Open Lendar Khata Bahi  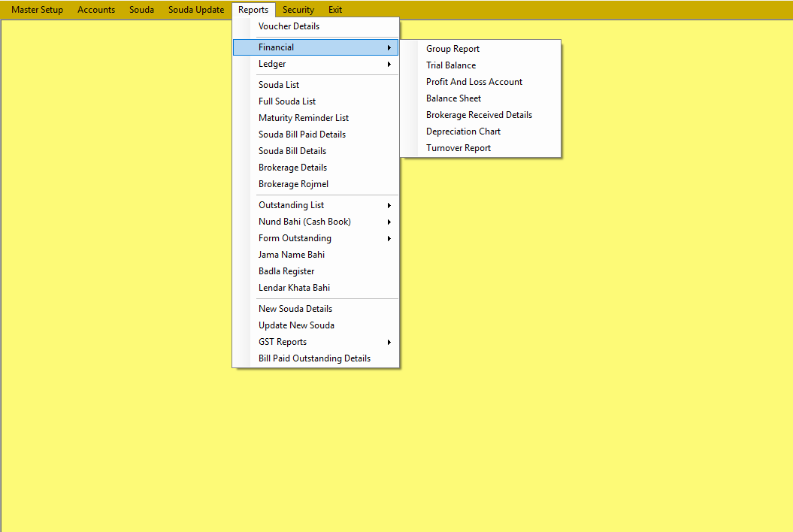click(316, 288)
